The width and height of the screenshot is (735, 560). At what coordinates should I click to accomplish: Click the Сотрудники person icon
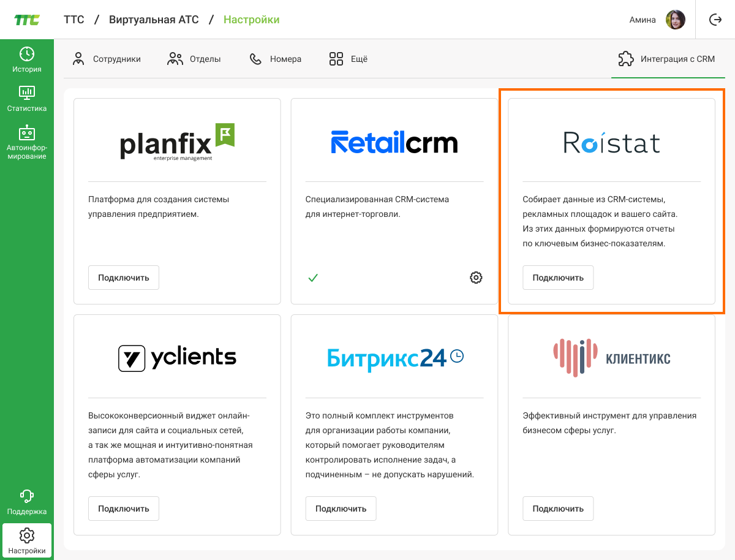pyautogui.click(x=78, y=59)
